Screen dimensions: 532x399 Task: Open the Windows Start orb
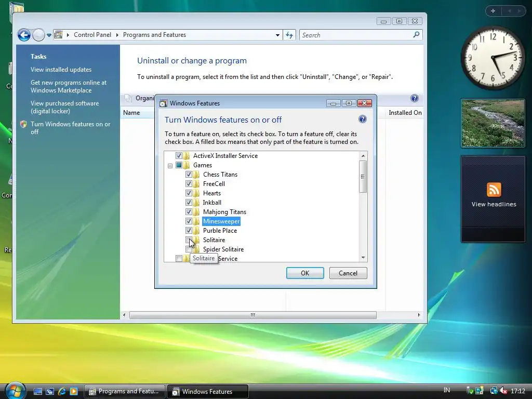pos(15,391)
